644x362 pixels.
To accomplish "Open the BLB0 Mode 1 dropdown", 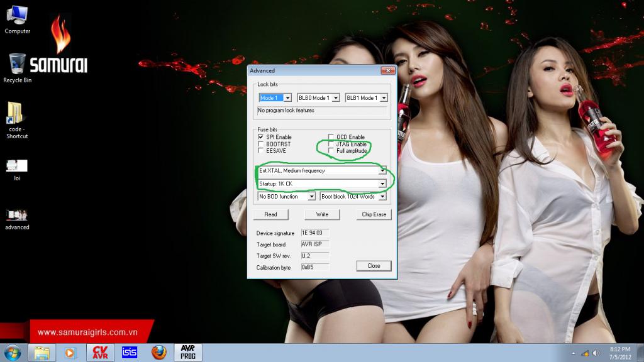I will [x=336, y=98].
